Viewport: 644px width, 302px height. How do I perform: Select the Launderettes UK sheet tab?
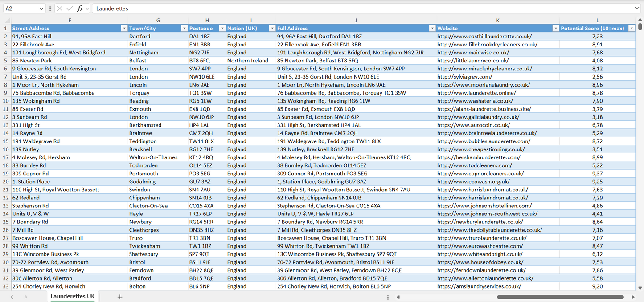72,296
